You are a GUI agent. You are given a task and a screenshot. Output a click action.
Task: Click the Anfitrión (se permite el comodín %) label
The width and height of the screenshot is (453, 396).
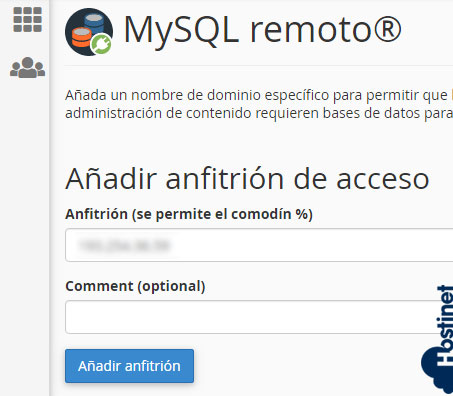(x=189, y=214)
